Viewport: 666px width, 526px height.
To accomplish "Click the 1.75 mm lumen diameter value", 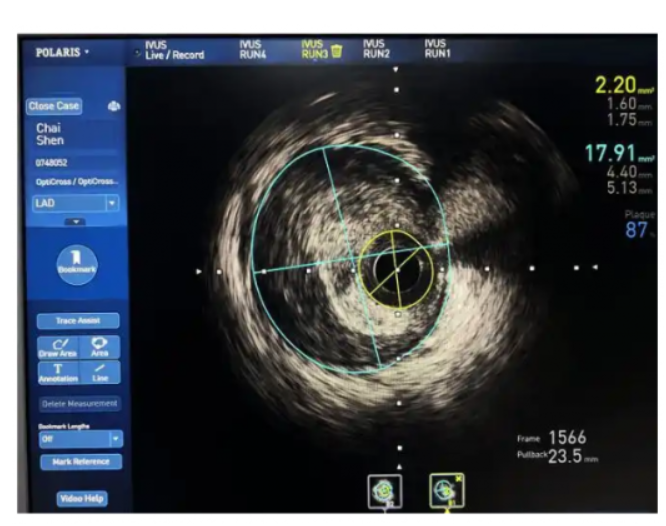I will pyautogui.click(x=629, y=120).
